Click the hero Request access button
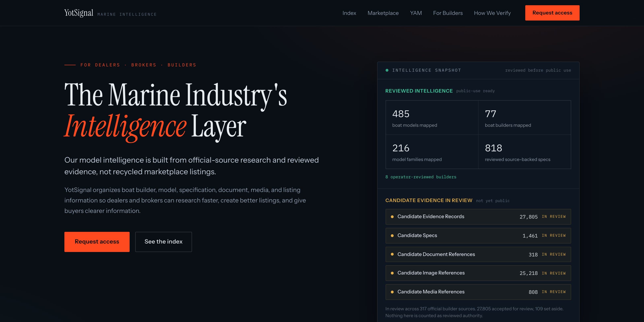 point(97,242)
